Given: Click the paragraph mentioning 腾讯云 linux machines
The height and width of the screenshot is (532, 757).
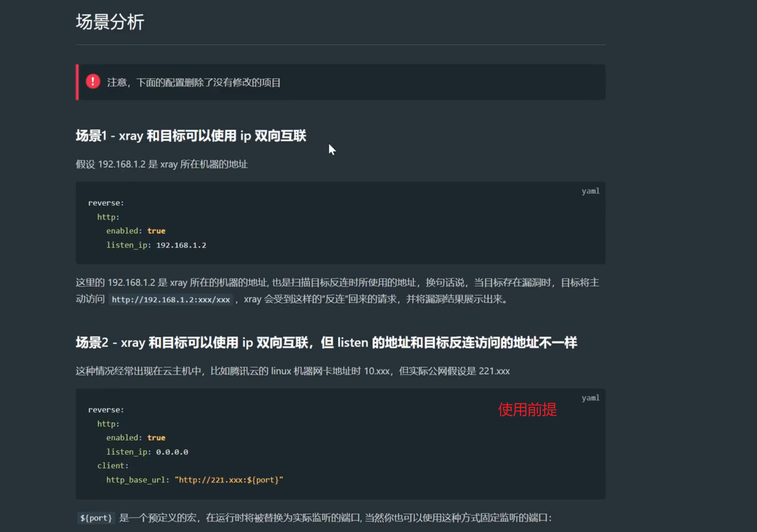Looking at the screenshot, I should click(x=292, y=371).
